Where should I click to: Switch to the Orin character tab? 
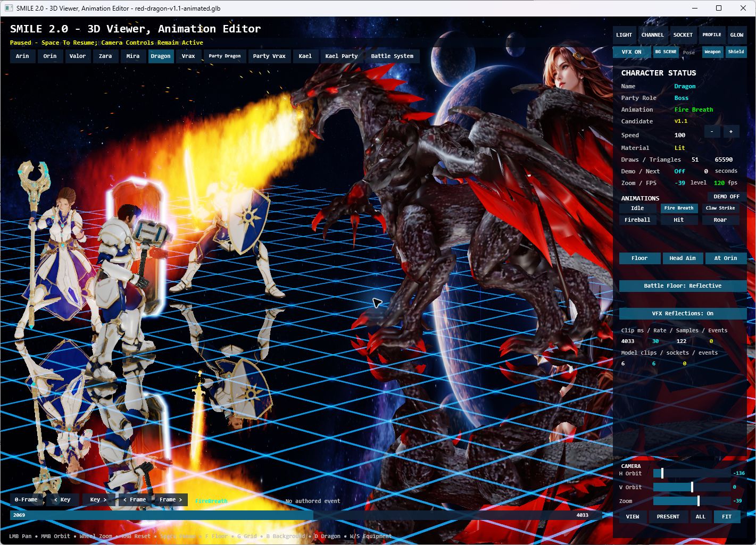pos(50,56)
